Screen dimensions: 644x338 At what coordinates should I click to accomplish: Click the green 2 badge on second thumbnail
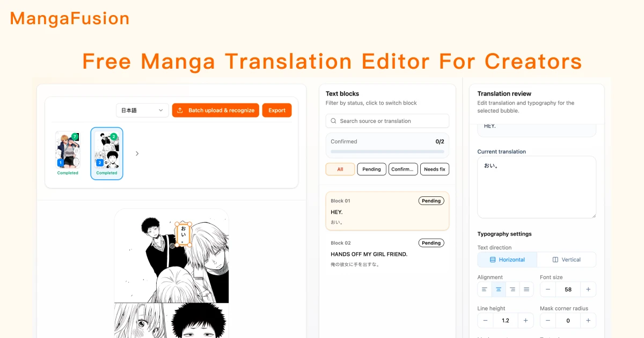114,137
